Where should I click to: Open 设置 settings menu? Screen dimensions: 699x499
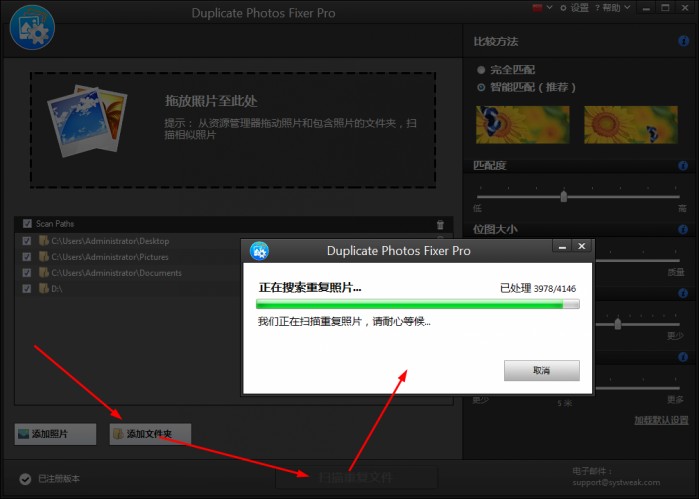pos(575,8)
